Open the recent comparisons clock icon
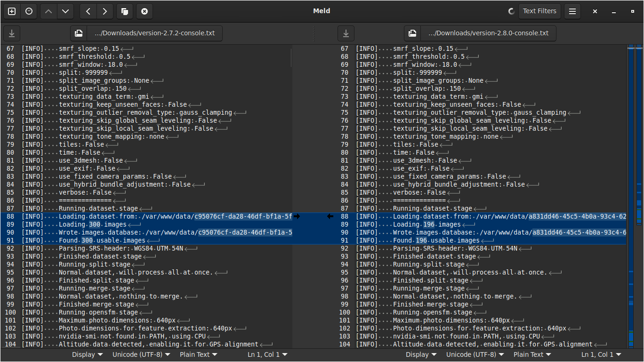The width and height of the screenshot is (644, 362). pyautogui.click(x=29, y=11)
